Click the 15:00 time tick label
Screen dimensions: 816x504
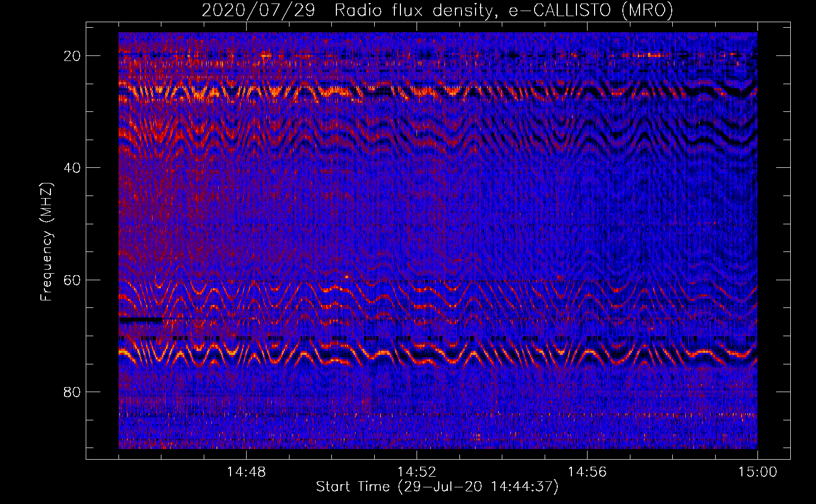point(757,472)
